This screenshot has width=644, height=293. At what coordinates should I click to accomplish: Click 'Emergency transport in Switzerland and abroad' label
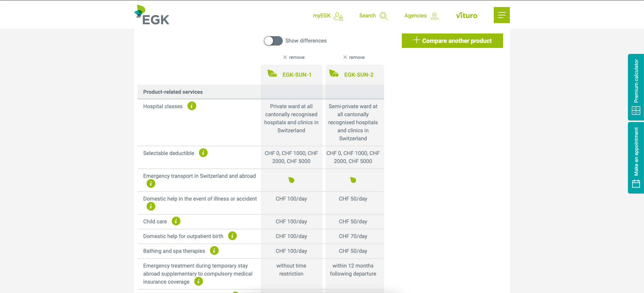(x=200, y=176)
